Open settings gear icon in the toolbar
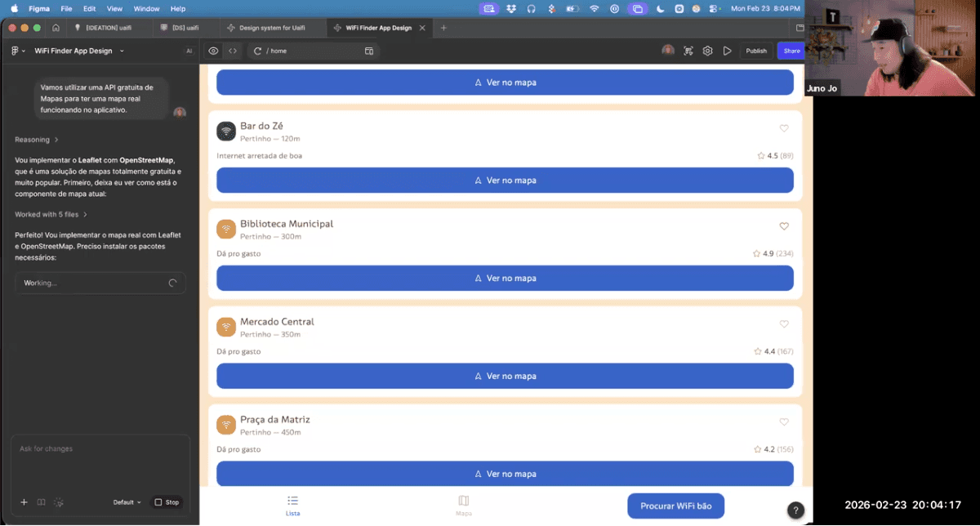This screenshot has height=526, width=980. (707, 51)
